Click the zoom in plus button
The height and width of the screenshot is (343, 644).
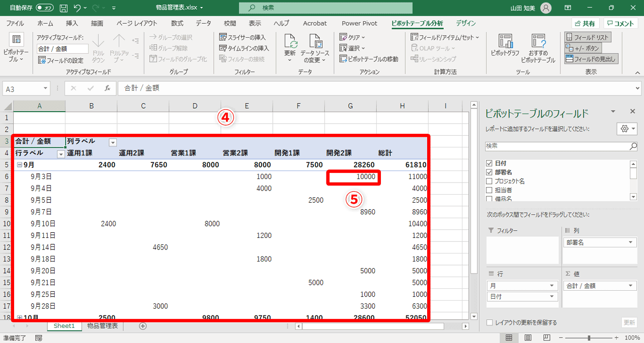(617, 338)
